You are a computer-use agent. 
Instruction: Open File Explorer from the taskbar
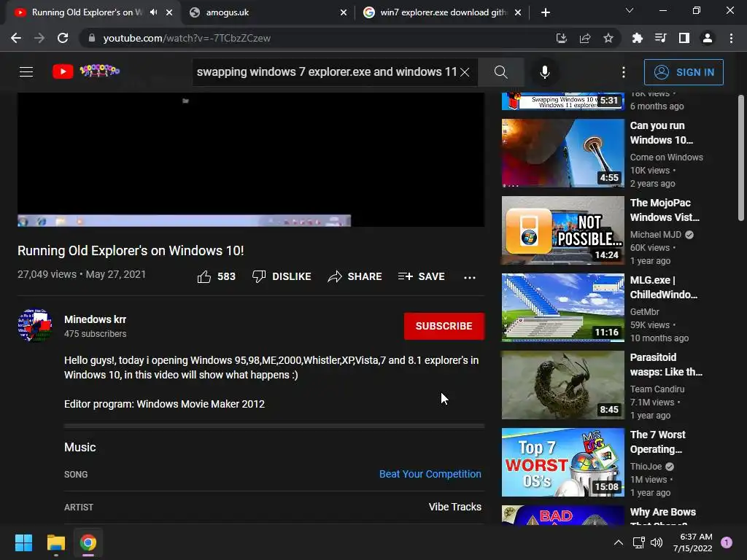(55, 542)
